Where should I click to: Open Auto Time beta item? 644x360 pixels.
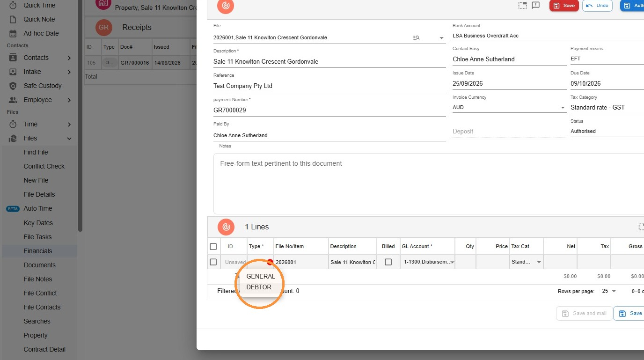(x=38, y=208)
